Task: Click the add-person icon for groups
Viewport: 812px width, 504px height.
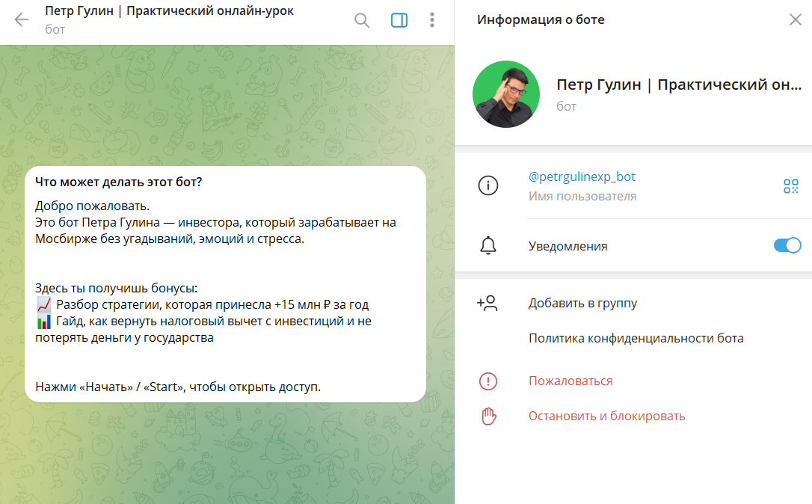Action: tap(488, 303)
